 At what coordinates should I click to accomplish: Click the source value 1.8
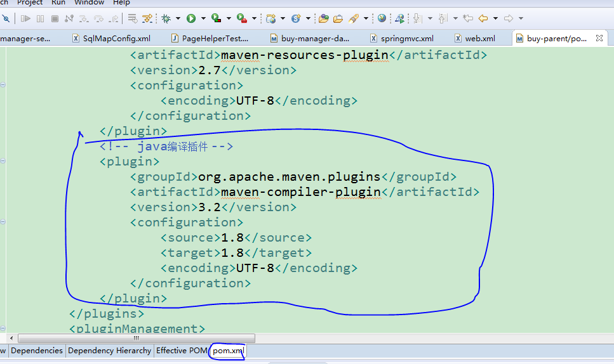(x=232, y=238)
